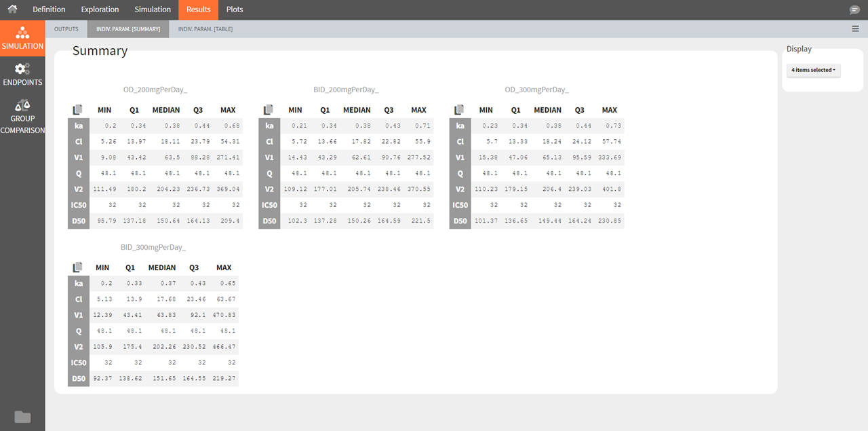Go to the Plots tab
This screenshot has width=868, height=431.
coord(235,10)
